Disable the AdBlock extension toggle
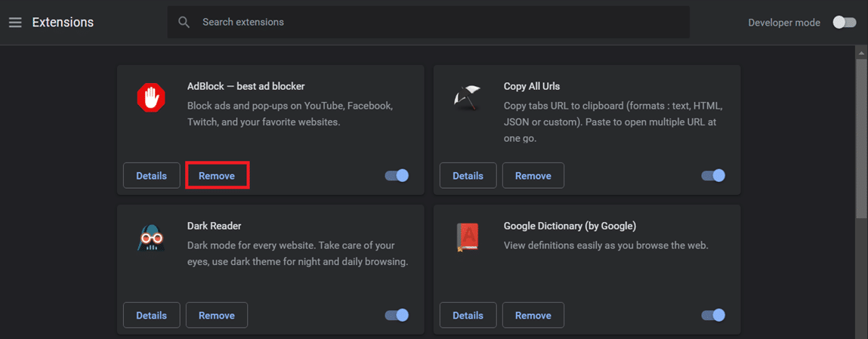Image resolution: width=868 pixels, height=339 pixels. (x=397, y=176)
